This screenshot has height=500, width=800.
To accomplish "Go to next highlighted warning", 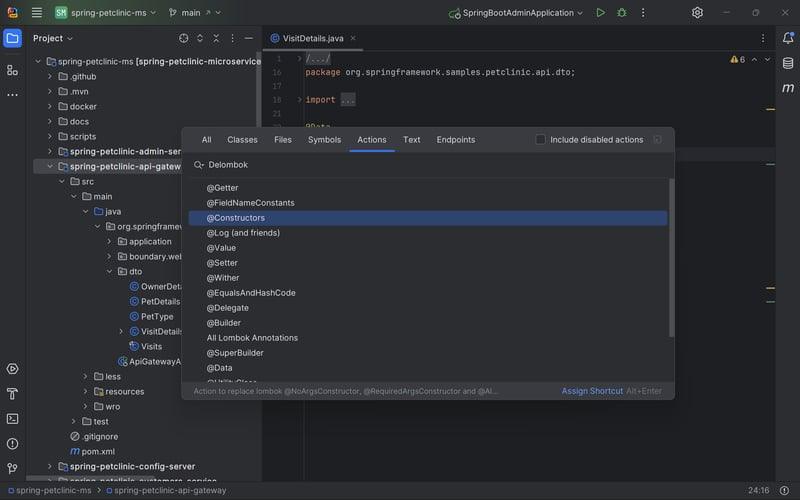I will point(767,60).
